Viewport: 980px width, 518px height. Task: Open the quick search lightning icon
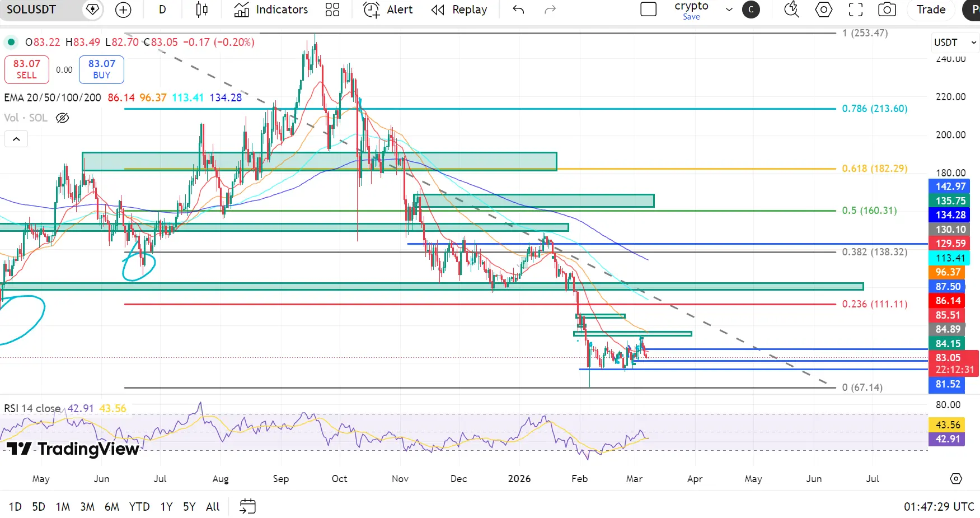coord(791,10)
